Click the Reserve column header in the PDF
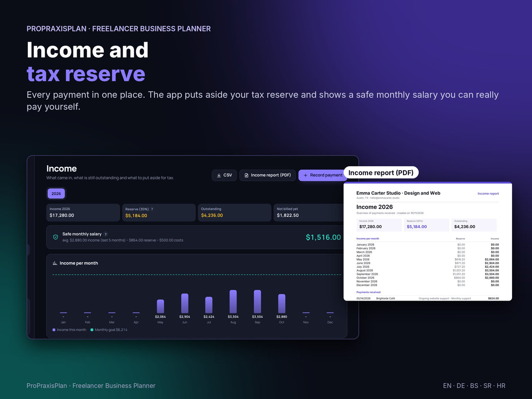 tap(461, 239)
